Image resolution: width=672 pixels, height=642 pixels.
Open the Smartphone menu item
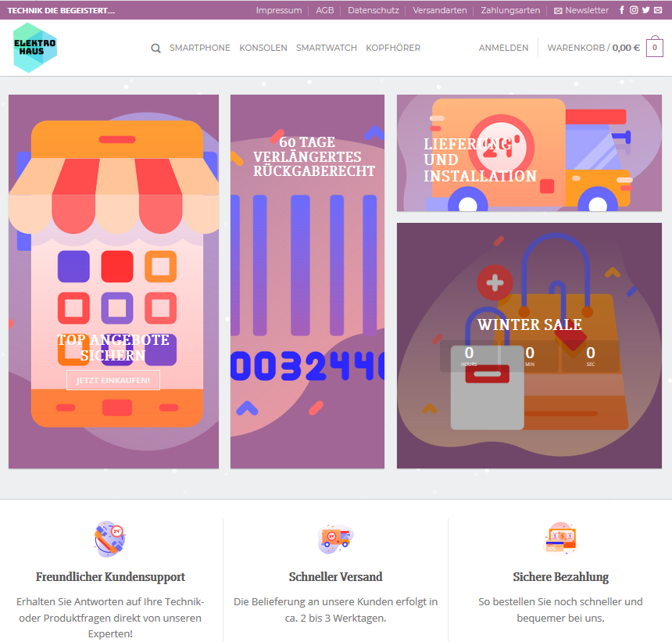pyautogui.click(x=200, y=48)
